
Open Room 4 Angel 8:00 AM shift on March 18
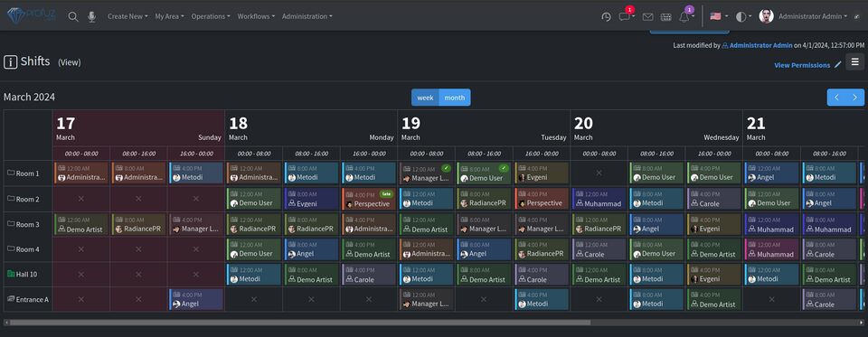[312, 249]
